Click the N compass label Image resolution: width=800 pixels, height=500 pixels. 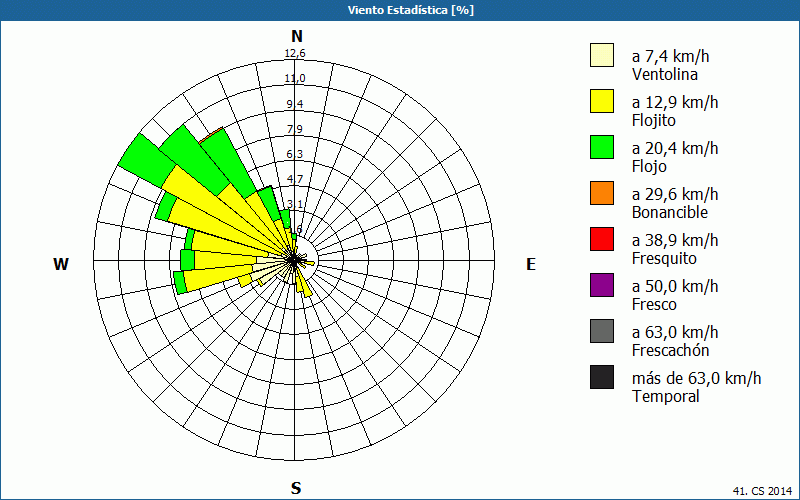click(297, 36)
